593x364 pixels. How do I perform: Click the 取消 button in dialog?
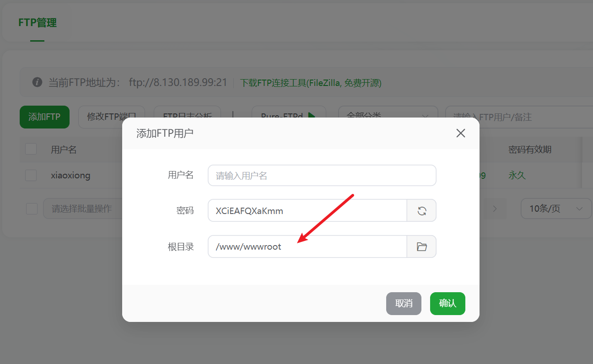[x=404, y=304]
